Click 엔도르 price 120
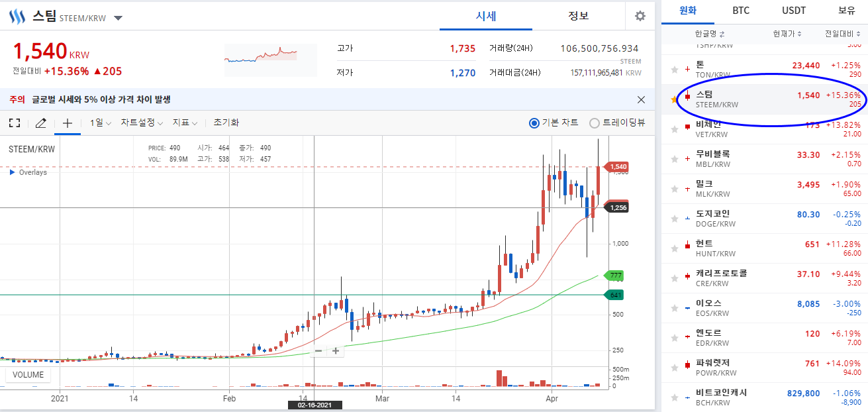Viewport: 868px width, 412px height. tap(812, 333)
